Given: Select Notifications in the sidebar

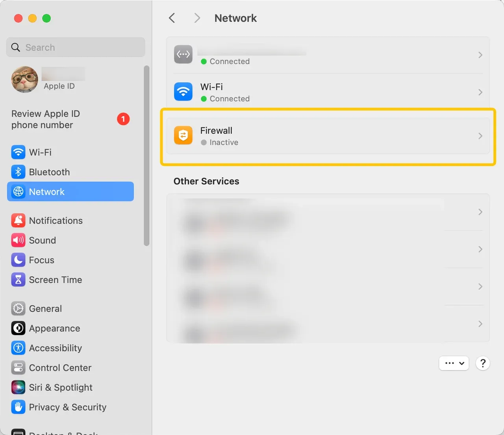Looking at the screenshot, I should click(x=70, y=221).
